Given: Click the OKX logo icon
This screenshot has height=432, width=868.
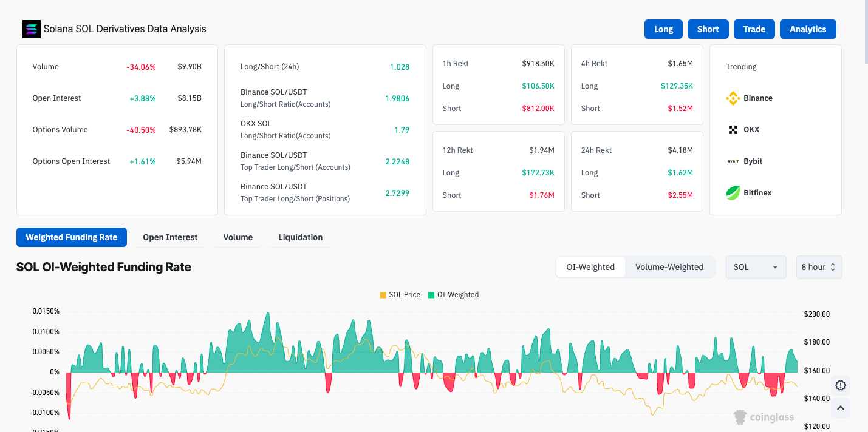Looking at the screenshot, I should click(x=733, y=130).
